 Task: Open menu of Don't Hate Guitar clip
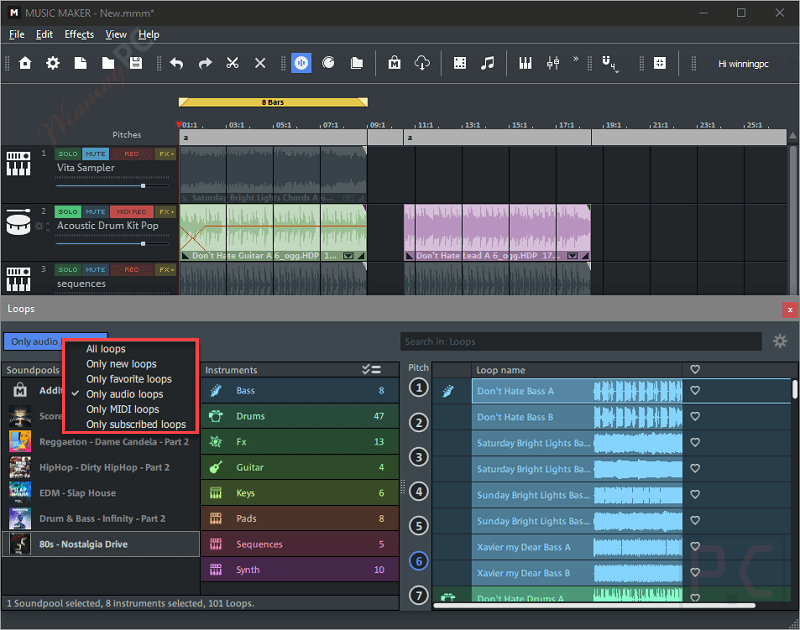tap(348, 256)
